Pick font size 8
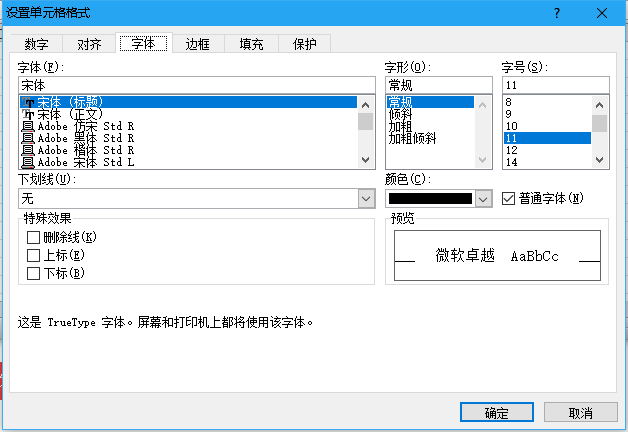The height and width of the screenshot is (432, 628). pyautogui.click(x=547, y=102)
